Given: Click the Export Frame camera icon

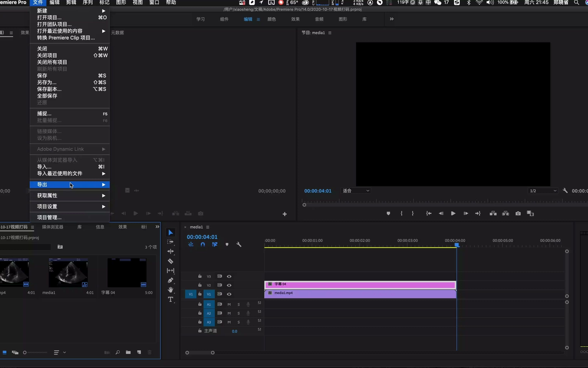Looking at the screenshot, I should pos(518,213).
